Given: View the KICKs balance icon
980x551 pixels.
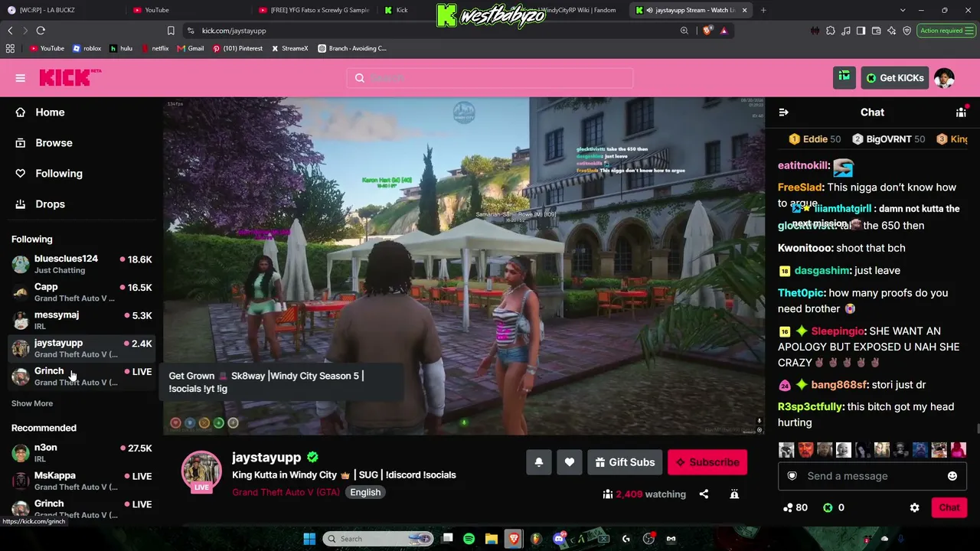Looking at the screenshot, I should 827,507.
